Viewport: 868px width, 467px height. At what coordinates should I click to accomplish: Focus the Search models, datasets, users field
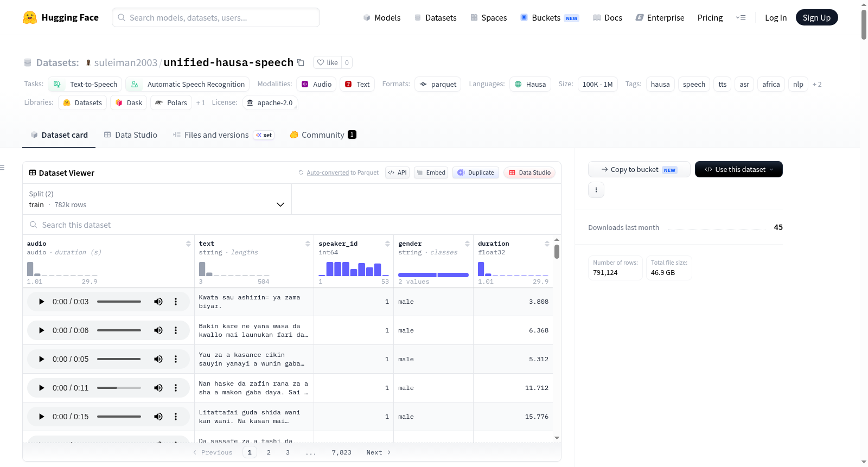pos(216,17)
